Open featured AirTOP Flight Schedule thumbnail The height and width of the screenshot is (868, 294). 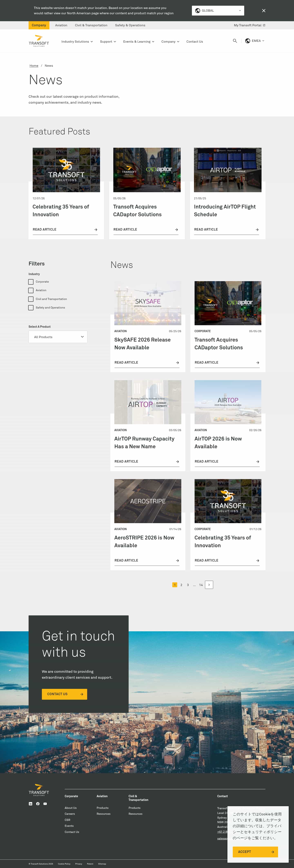(x=228, y=170)
